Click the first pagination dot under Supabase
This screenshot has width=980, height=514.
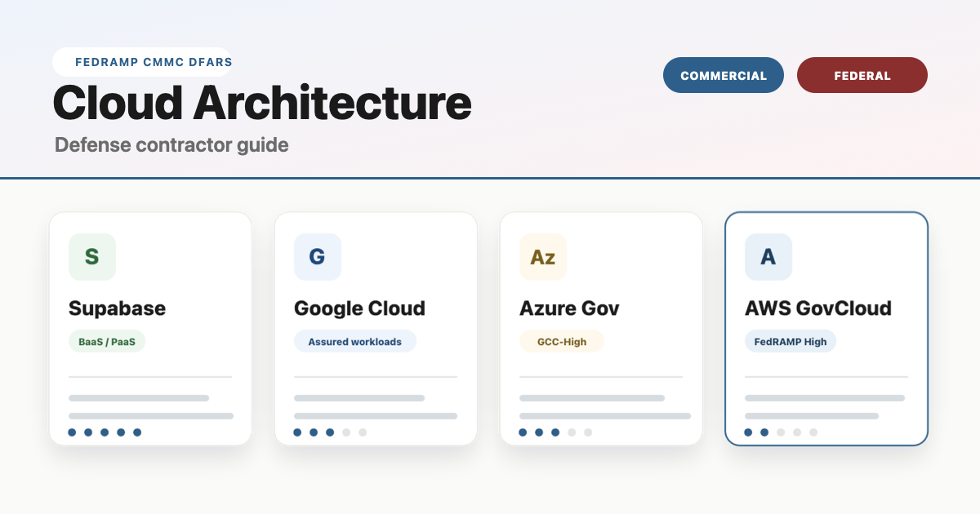click(72, 432)
